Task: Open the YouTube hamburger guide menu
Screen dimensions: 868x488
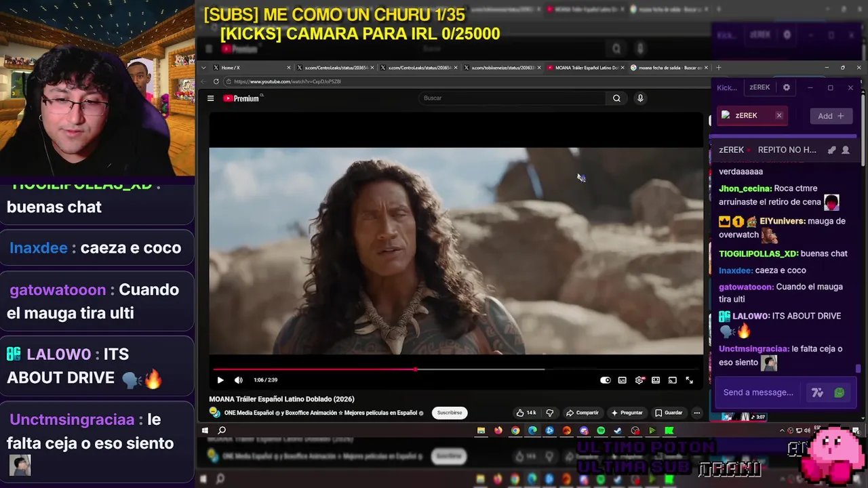Action: pos(211,98)
